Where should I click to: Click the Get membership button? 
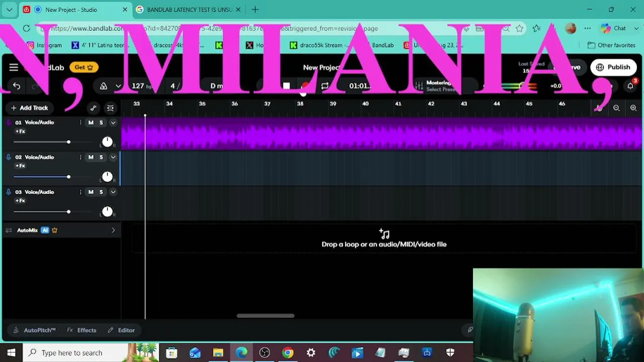click(x=84, y=67)
